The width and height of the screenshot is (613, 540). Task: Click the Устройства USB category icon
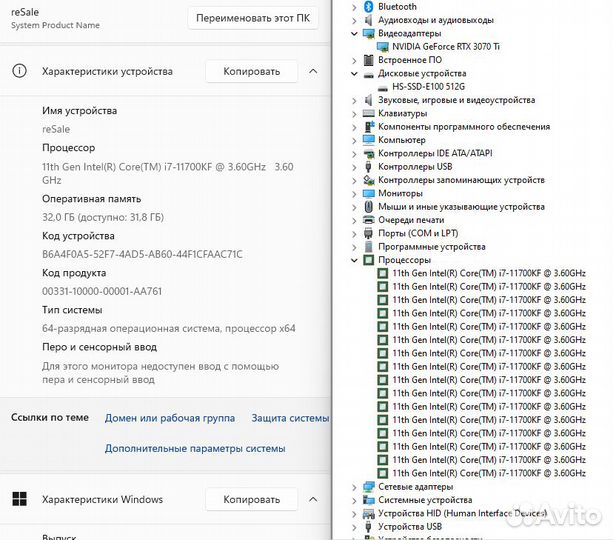tap(368, 527)
